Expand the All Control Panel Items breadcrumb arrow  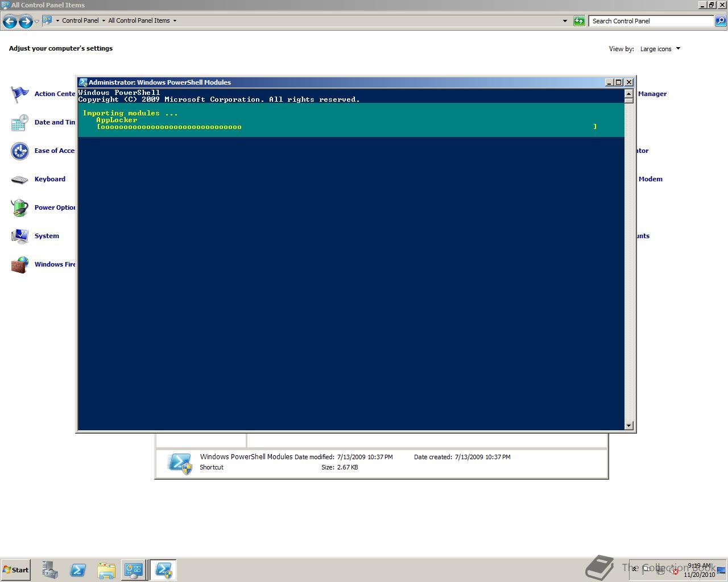pyautogui.click(x=175, y=20)
